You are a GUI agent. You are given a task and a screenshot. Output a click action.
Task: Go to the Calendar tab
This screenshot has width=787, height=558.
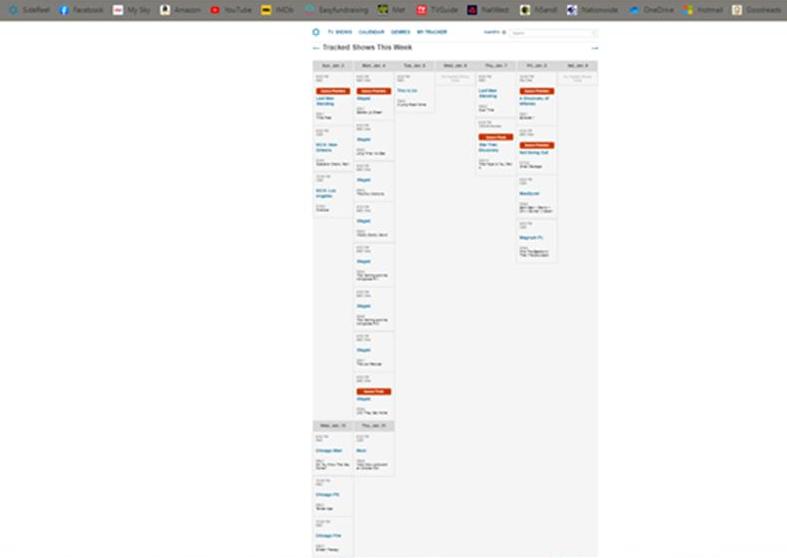click(x=371, y=32)
